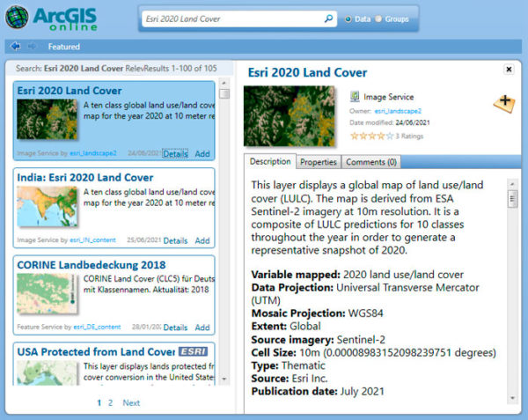Go forward with the right arrow icon
This screenshot has height=420, width=528.
click(32, 46)
